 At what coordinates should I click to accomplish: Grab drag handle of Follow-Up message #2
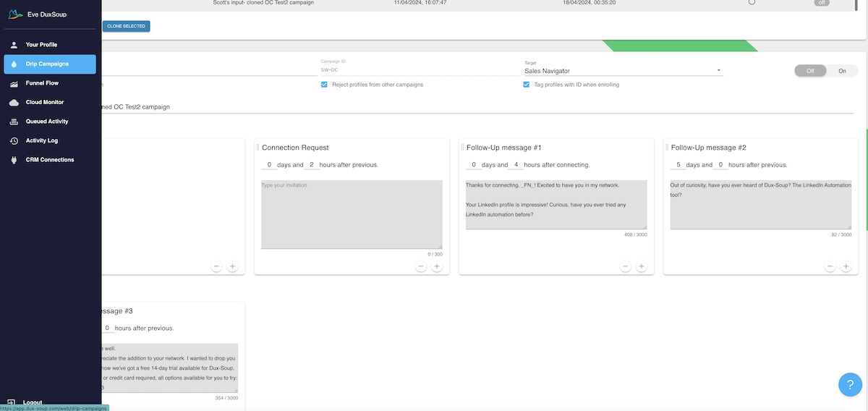668,148
